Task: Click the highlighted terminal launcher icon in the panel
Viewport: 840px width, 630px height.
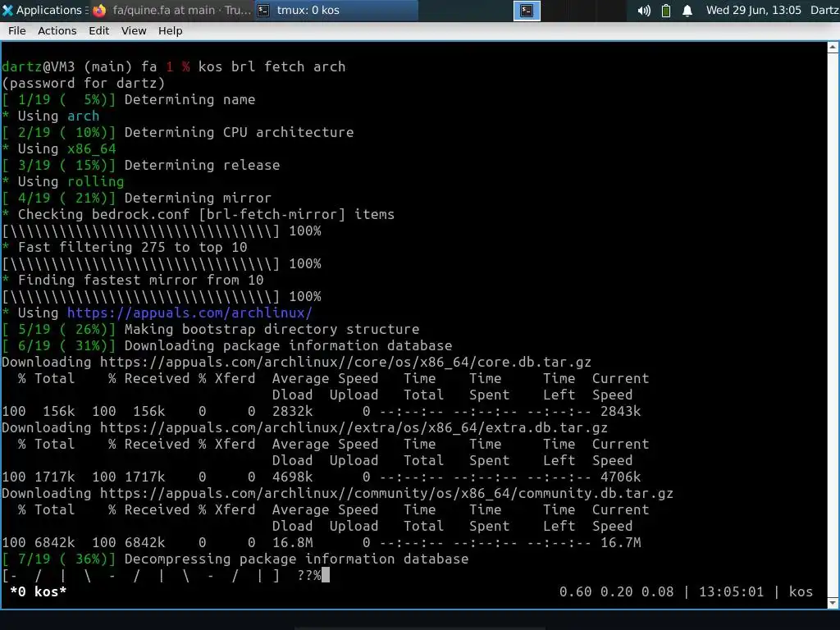Action: [527, 10]
